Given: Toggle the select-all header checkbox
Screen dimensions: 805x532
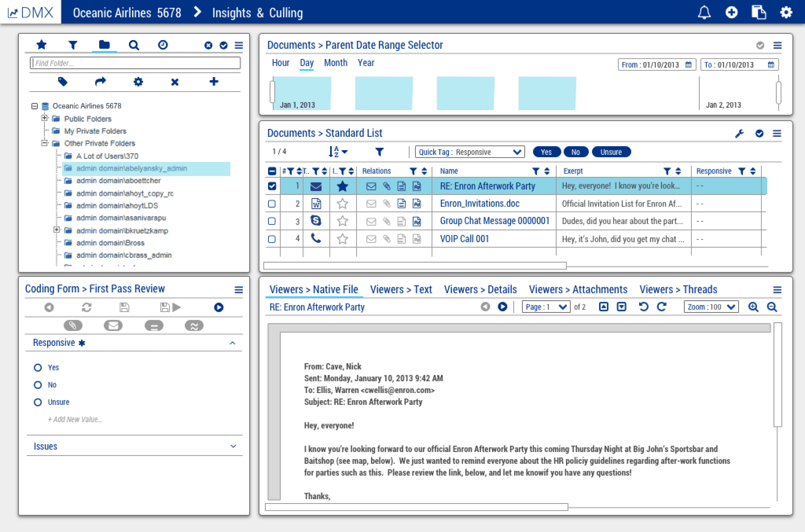Looking at the screenshot, I should pos(272,171).
